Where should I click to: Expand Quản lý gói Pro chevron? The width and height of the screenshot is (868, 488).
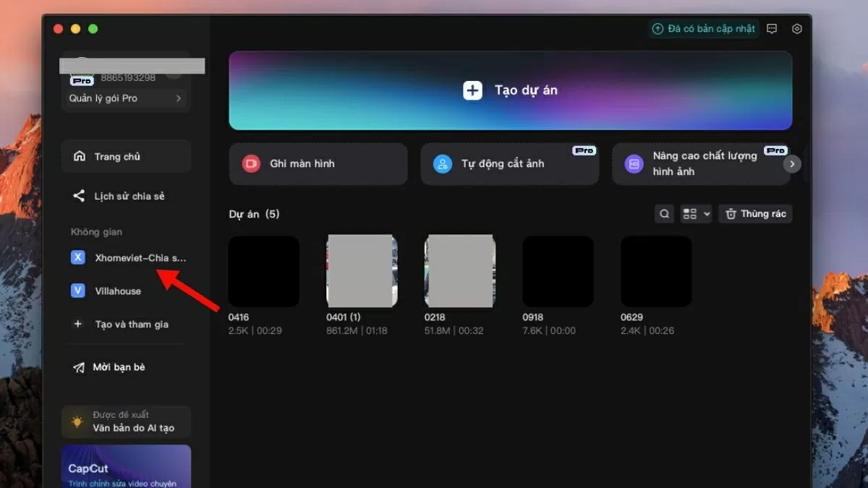tap(179, 98)
